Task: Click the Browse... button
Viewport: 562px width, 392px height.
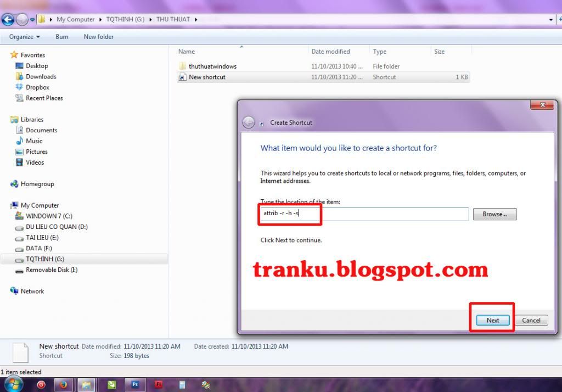Action: pos(494,214)
